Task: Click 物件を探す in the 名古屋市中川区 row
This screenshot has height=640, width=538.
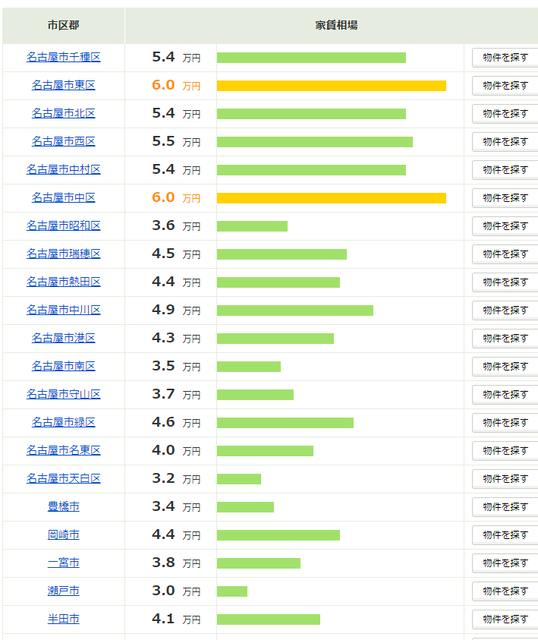Action: (505, 311)
